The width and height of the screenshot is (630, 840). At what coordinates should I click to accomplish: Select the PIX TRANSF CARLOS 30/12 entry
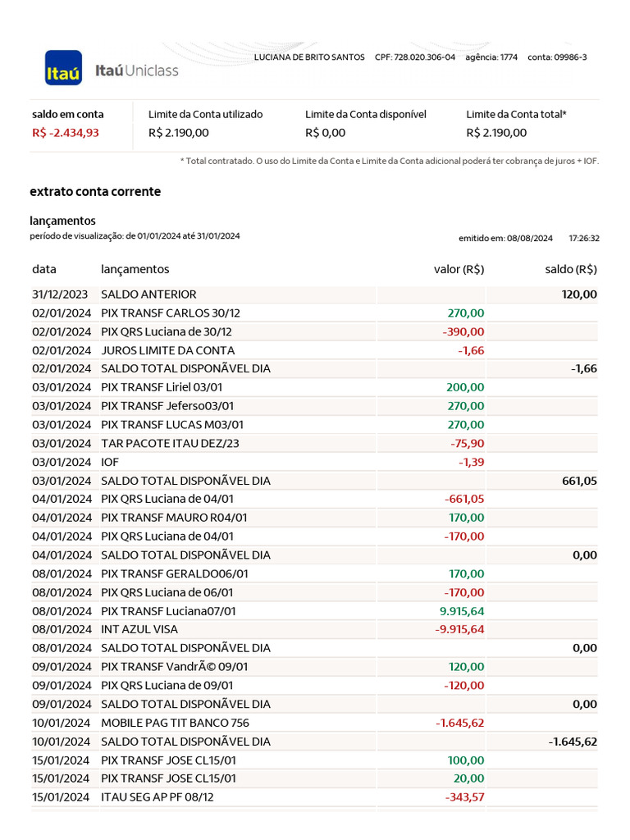171,313
